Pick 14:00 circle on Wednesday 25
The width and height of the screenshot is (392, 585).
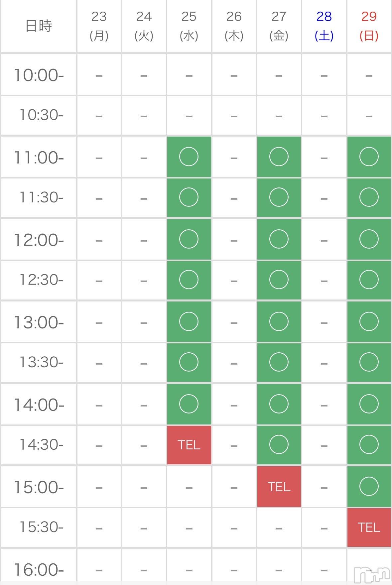pyautogui.click(x=189, y=404)
